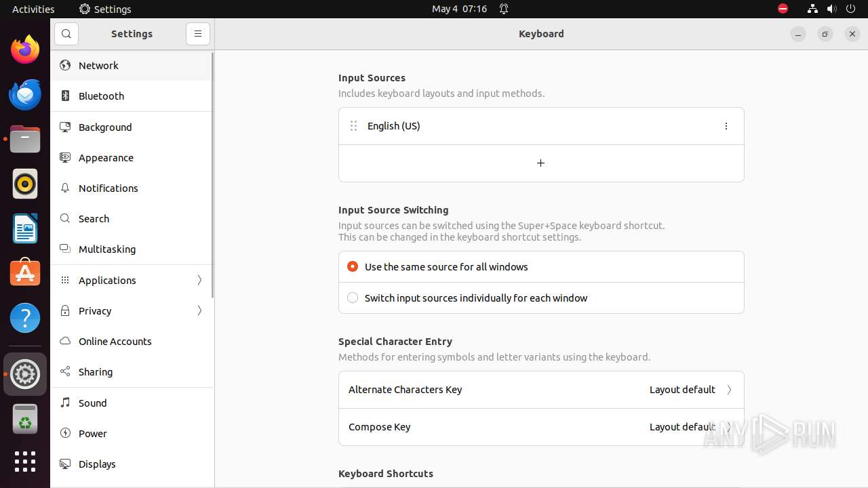Viewport: 868px width, 488px height.
Task: Click the Search magnifier icon in sidebar list
Action: (65, 218)
